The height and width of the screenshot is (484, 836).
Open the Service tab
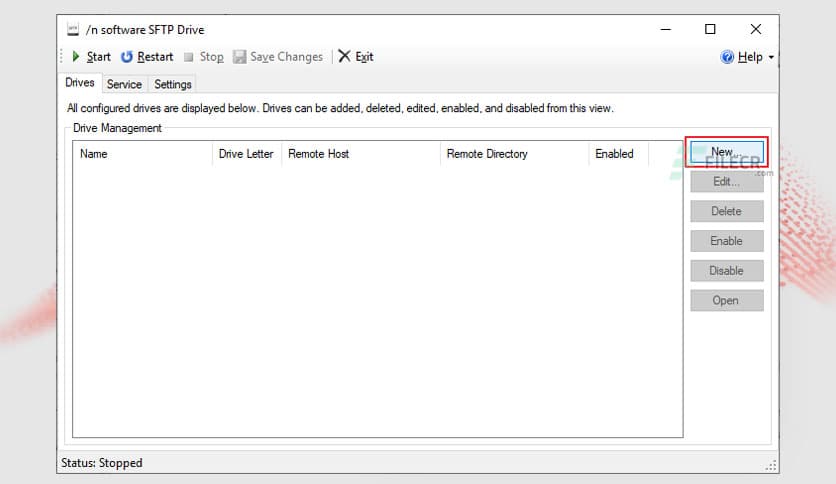(124, 84)
